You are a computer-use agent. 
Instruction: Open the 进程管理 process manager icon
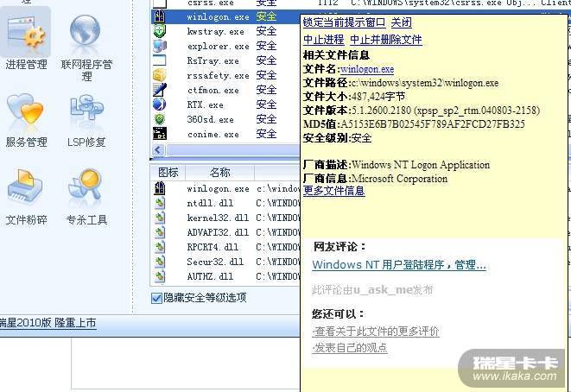point(26,34)
